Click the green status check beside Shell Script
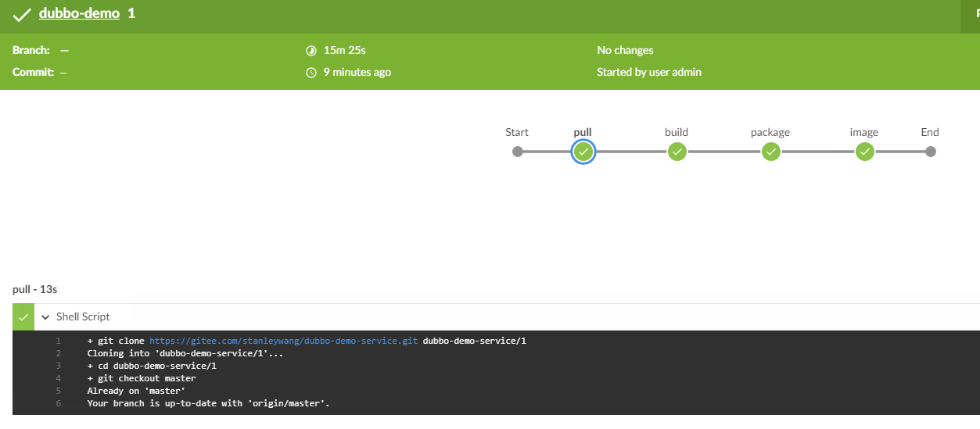The height and width of the screenshot is (429, 980). [x=23, y=317]
